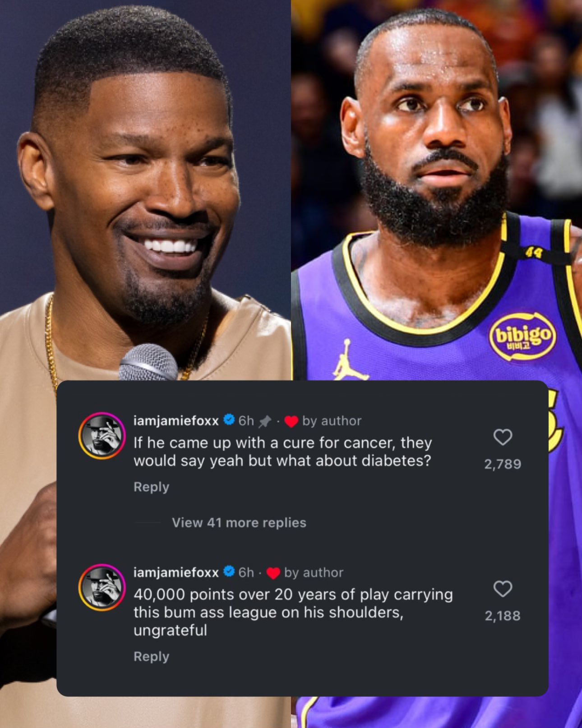The height and width of the screenshot is (728, 582).
Task: Open the profile avatar of the second comment
Action: (x=102, y=587)
